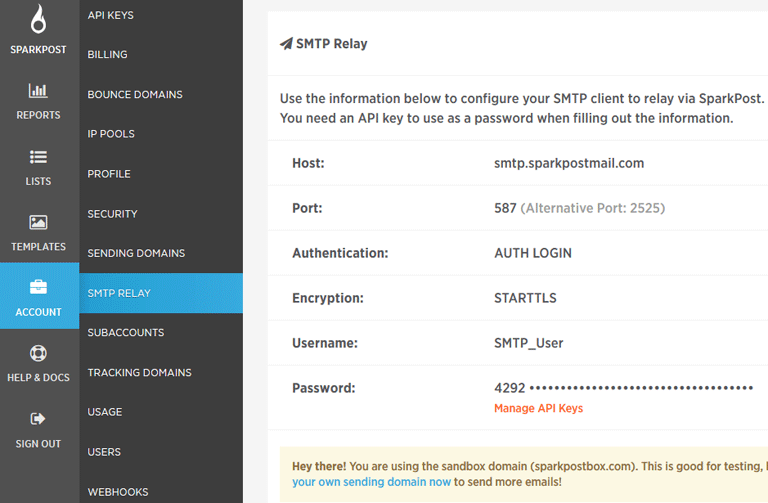Open the Subaccounts page
Image resolution: width=768 pixels, height=503 pixels.
[126, 333]
